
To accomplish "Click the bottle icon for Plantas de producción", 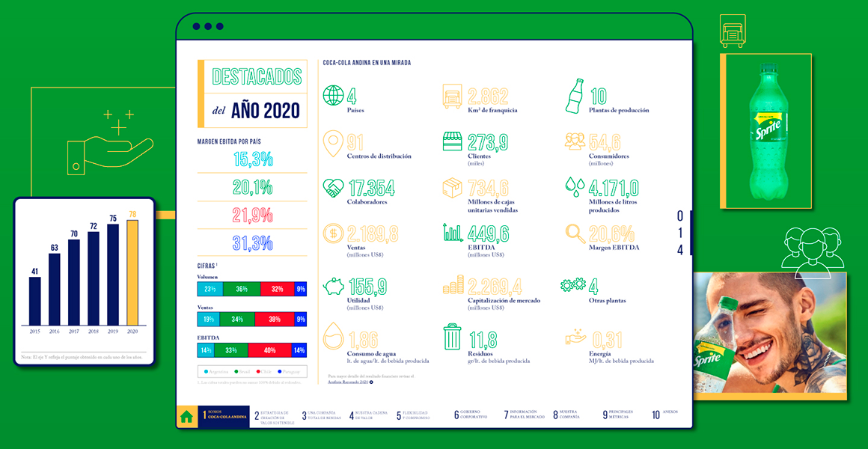I will coord(575,95).
